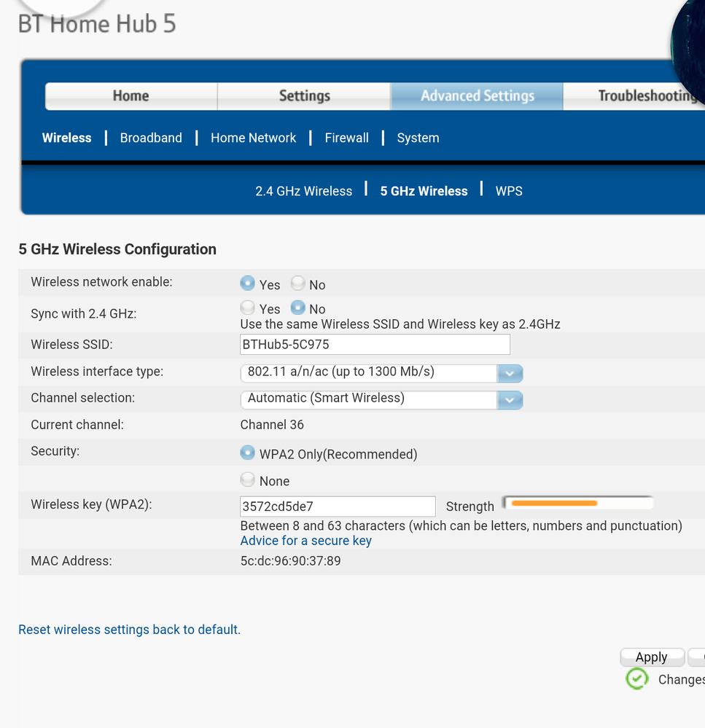Click the Apply button
Image resolution: width=705 pixels, height=728 pixels.
point(652,657)
